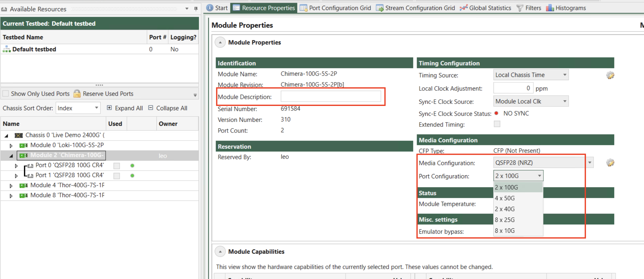Viewport: 644px width, 279px height.
Task: Click the Owner column header
Action: (177, 124)
